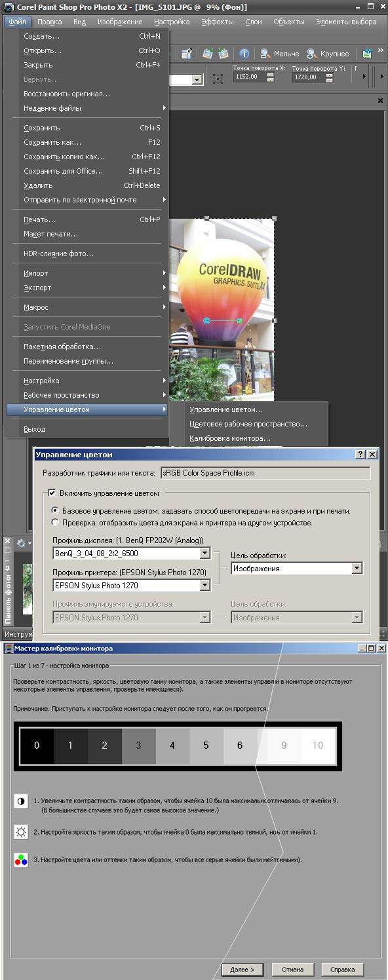This screenshot has height=980, width=388.
Task: Click Справка button in calibration wizard
Action: (x=342, y=970)
